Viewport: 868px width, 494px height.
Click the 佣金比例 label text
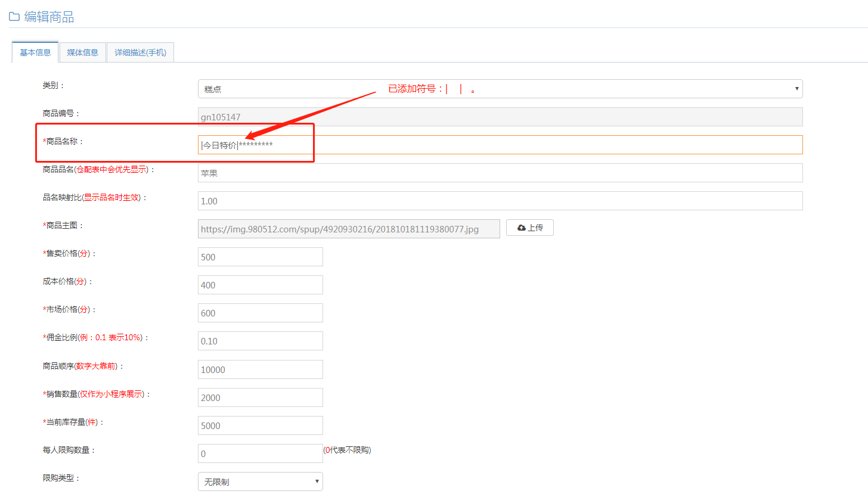point(96,337)
